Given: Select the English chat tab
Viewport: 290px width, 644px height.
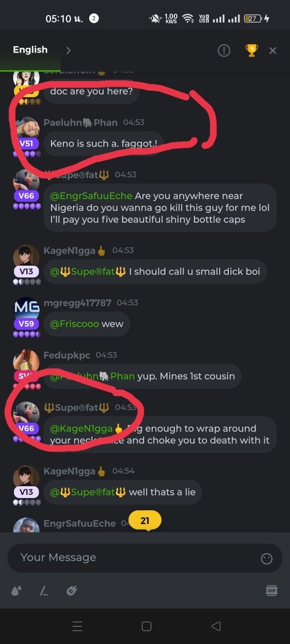Looking at the screenshot, I should 30,50.
